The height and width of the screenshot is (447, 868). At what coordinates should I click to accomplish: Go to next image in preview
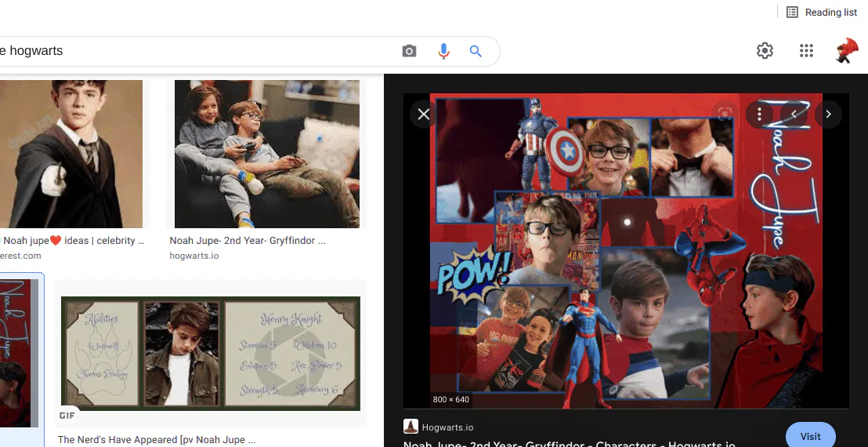[828, 114]
